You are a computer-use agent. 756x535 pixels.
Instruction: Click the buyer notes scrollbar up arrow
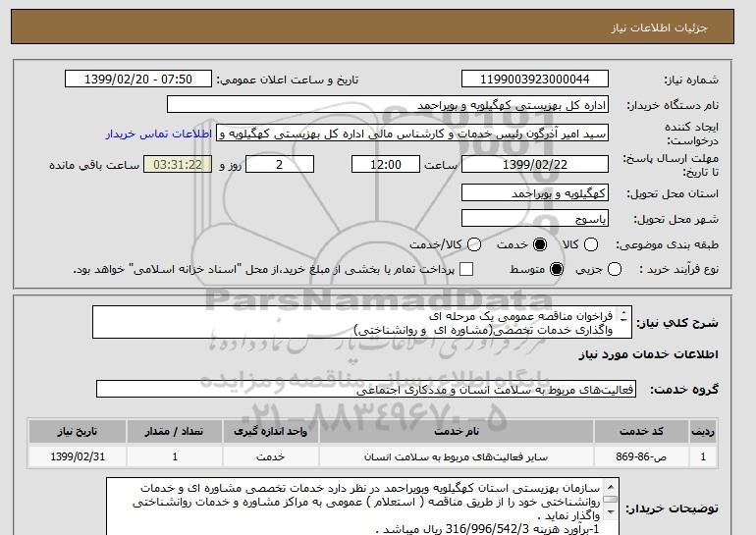pos(611,486)
